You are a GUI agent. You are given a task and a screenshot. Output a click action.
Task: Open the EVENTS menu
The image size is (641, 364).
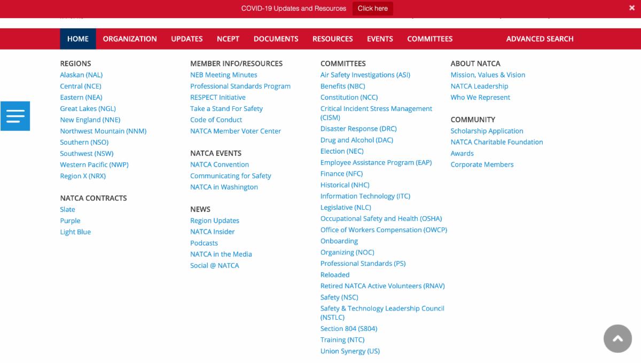(380, 39)
